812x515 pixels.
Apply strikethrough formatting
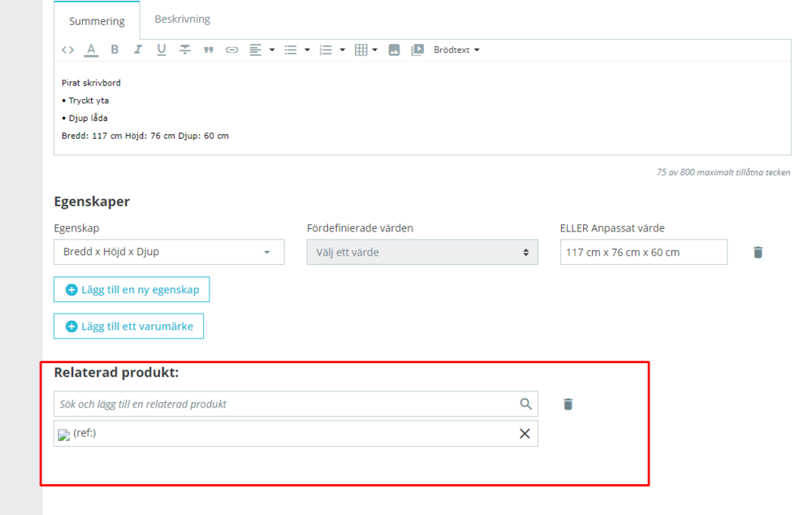pyautogui.click(x=185, y=50)
